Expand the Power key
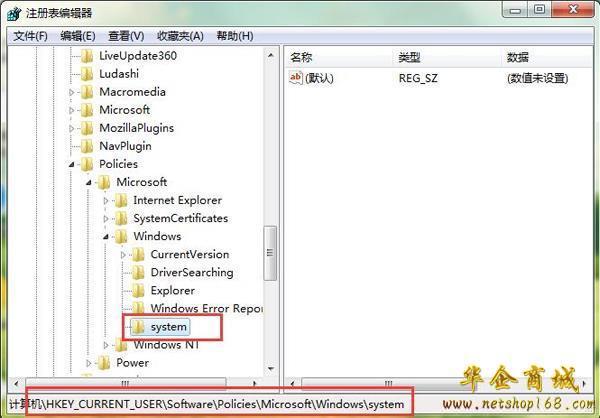The width and height of the screenshot is (600, 418). (89, 363)
